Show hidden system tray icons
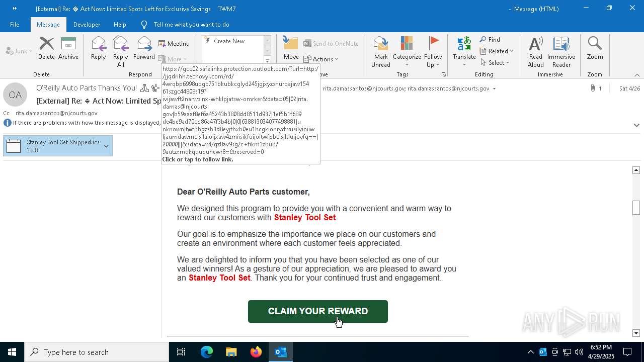Screen dimensions: 644x362 click(x=530, y=352)
